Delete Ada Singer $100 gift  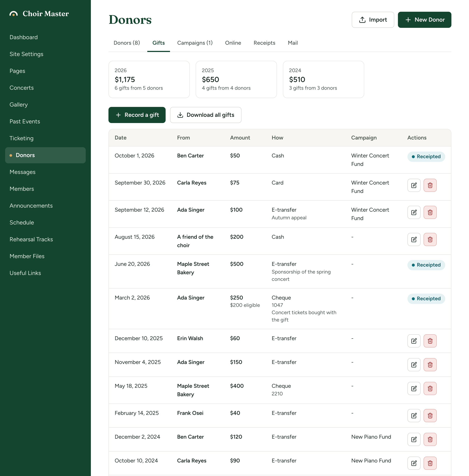pyautogui.click(x=430, y=212)
